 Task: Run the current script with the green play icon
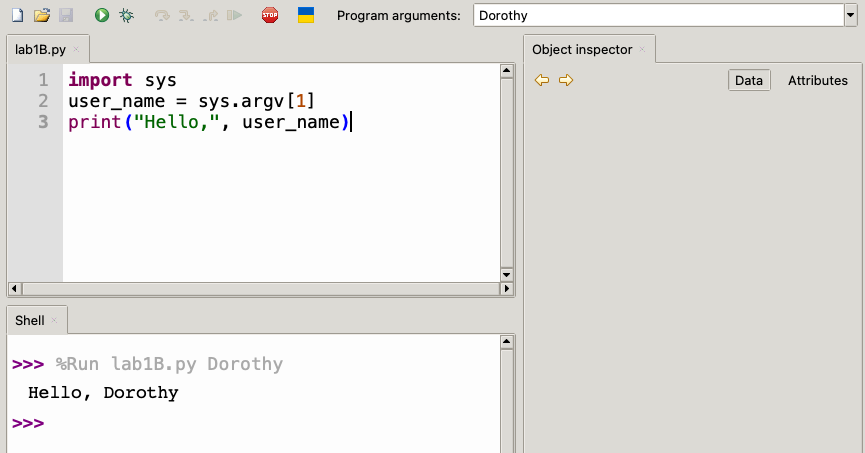point(102,15)
